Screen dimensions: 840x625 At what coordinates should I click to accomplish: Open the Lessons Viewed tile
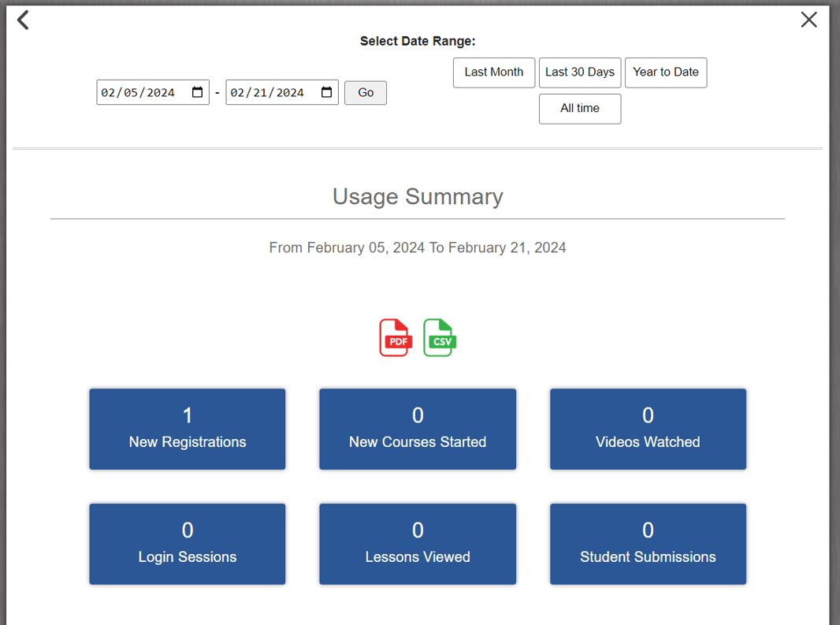[x=418, y=544]
